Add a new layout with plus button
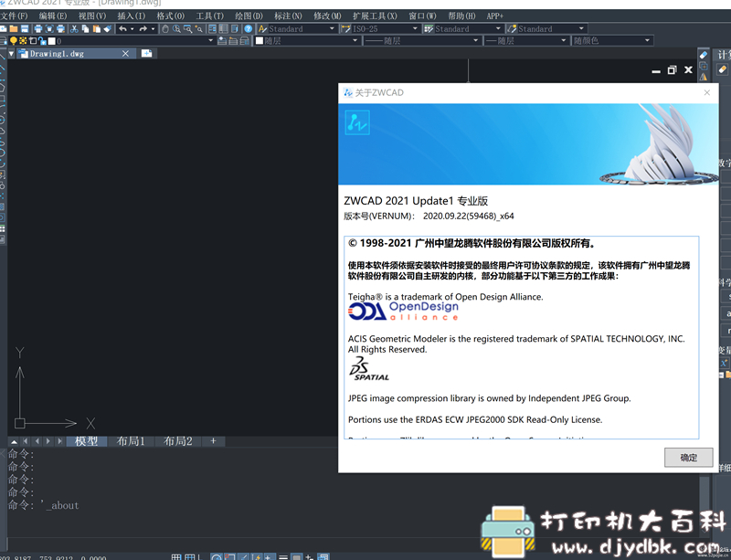 coord(213,440)
